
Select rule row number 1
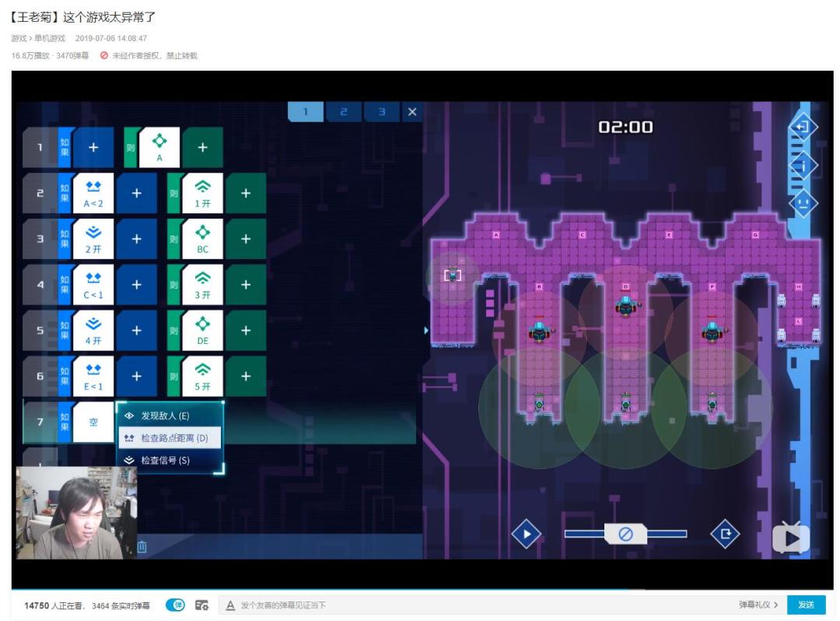pyautogui.click(x=40, y=147)
